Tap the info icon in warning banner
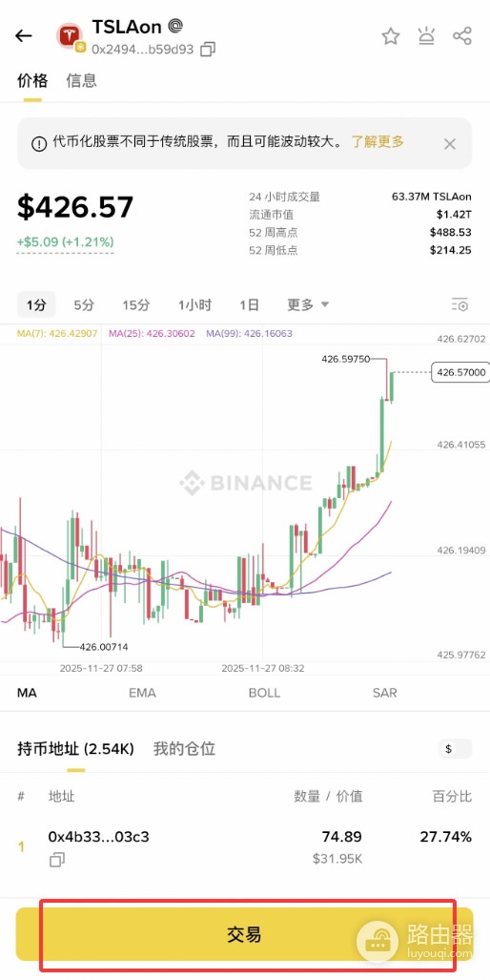Image resolution: width=490 pixels, height=980 pixels. point(39,144)
